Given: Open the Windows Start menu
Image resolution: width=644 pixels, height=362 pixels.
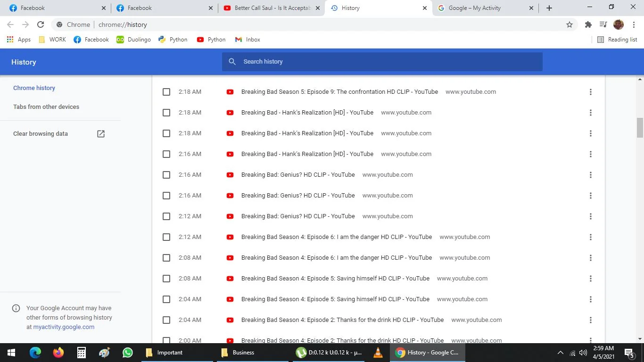Looking at the screenshot, I should pos(11,353).
